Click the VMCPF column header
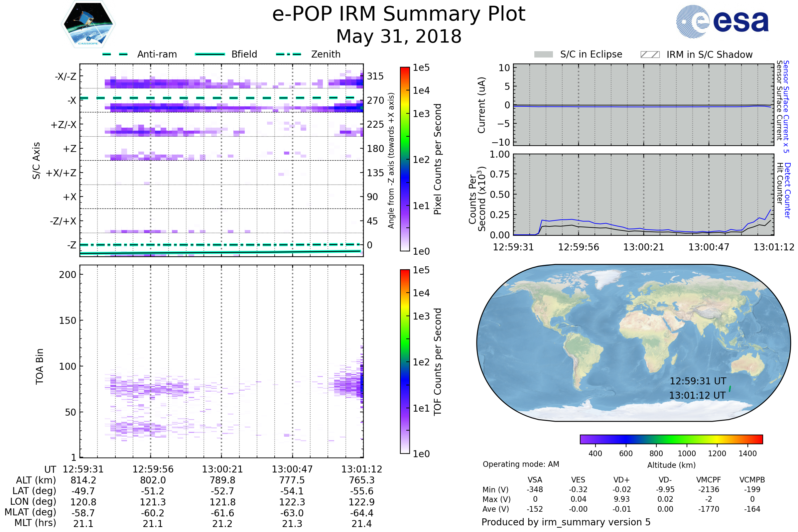Screen dimensions: 798x532 709,480
